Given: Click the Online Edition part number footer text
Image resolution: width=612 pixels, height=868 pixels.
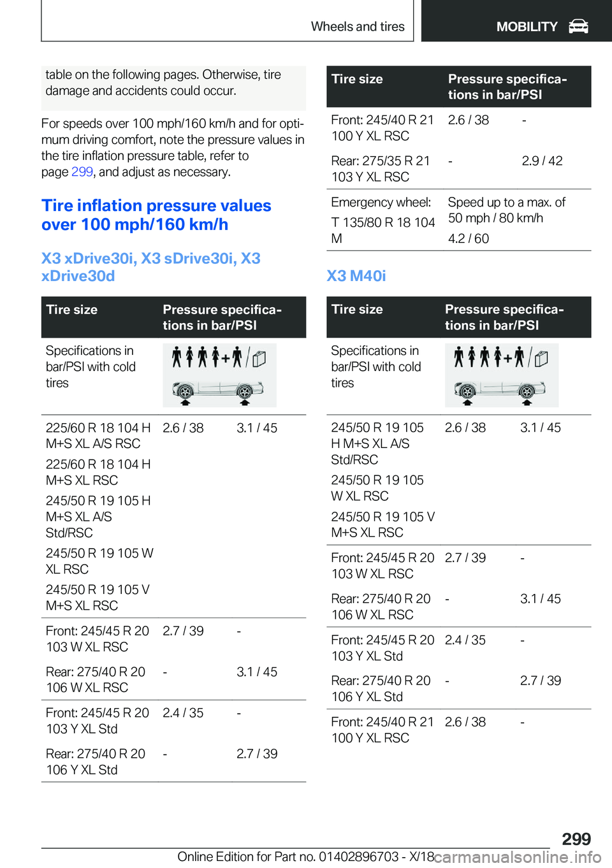Looking at the screenshot, I should [306, 857].
